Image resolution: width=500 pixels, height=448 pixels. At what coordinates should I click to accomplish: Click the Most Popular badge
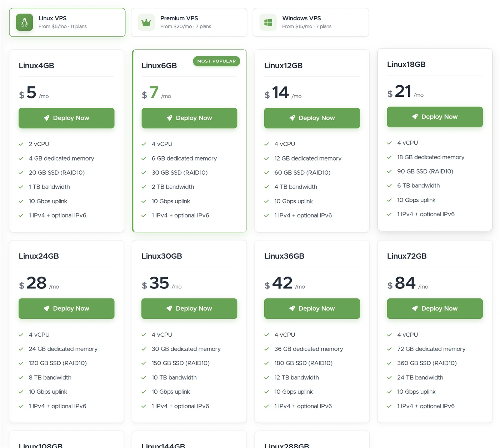pos(216,61)
